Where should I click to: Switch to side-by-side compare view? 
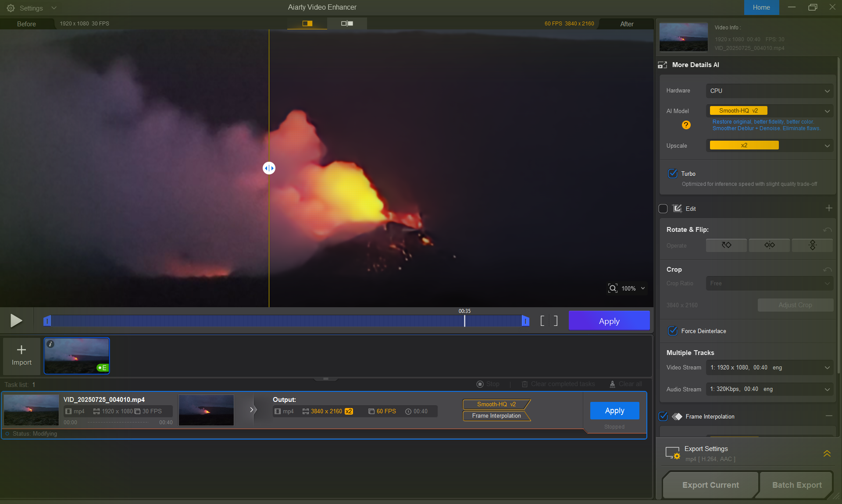tap(347, 24)
